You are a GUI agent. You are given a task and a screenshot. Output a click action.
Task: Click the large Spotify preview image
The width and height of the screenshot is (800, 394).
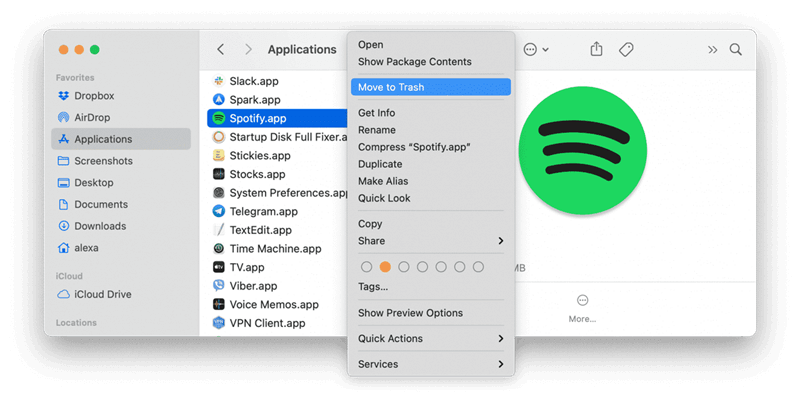(x=583, y=151)
